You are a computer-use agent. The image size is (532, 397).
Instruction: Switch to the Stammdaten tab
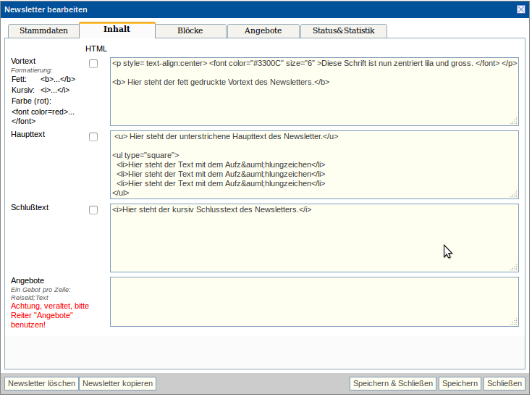coord(43,30)
